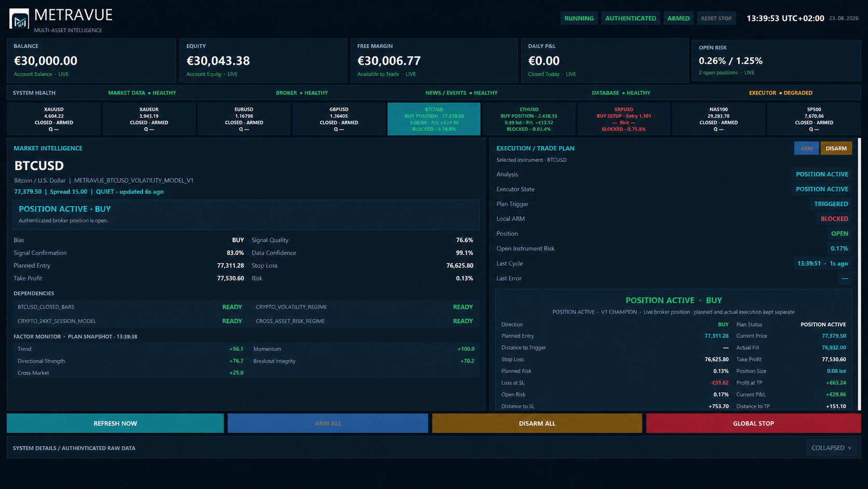Select the XAUEUR instrument tile

pos(149,119)
